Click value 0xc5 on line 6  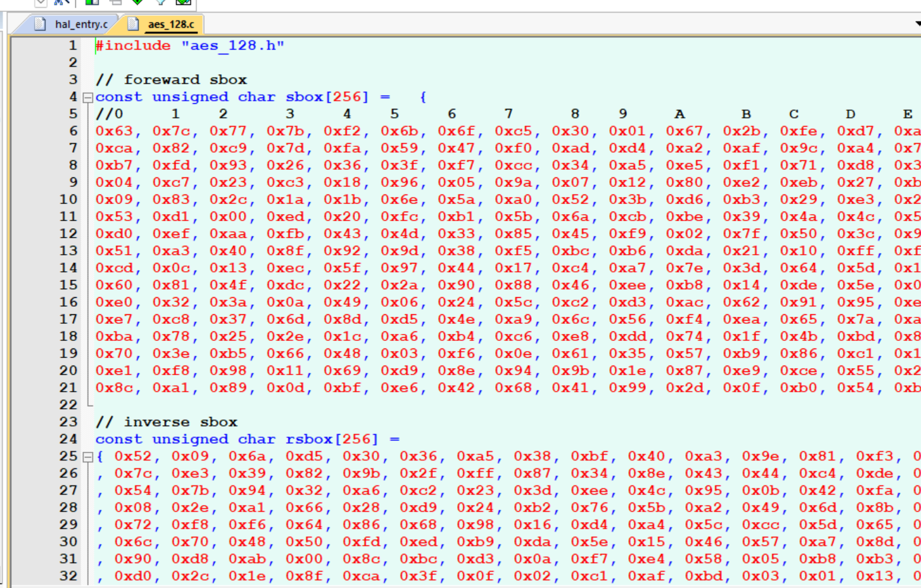click(513, 131)
